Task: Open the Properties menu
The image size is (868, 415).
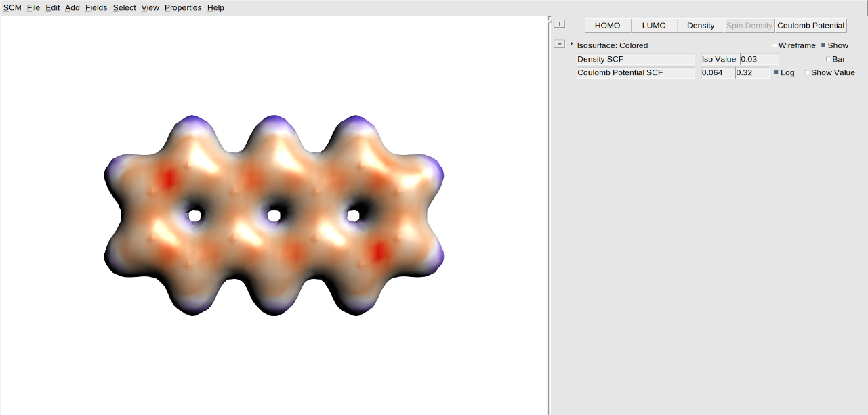Action: pos(182,7)
